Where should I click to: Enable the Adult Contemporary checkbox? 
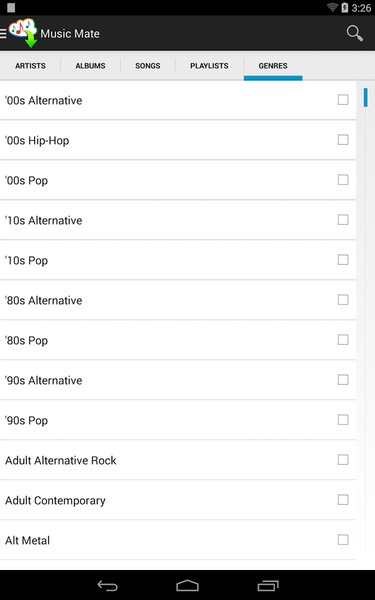click(343, 499)
